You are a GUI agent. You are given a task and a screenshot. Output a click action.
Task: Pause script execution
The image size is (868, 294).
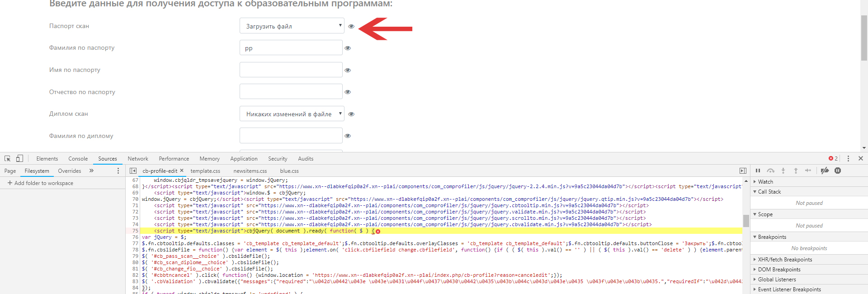pos(758,171)
